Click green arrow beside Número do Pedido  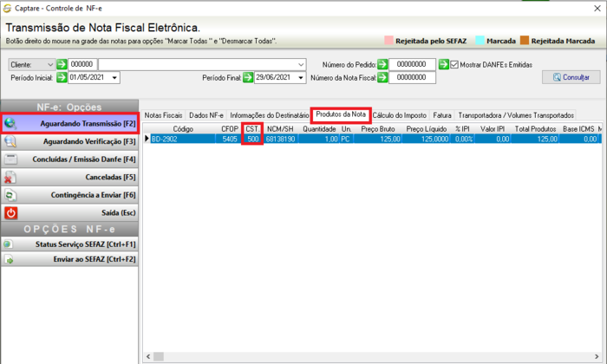click(382, 64)
